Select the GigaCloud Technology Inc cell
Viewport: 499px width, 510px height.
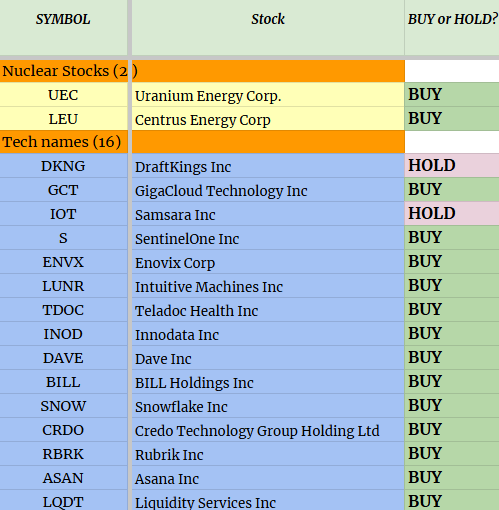268,190
